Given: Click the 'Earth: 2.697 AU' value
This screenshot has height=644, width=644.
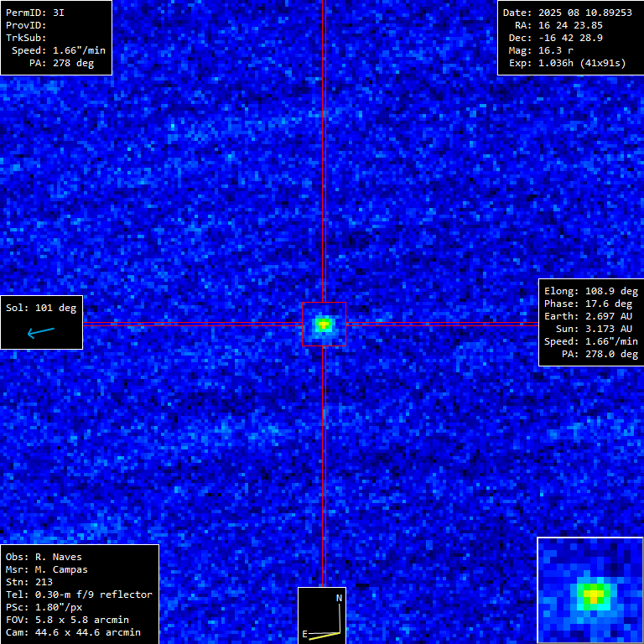Looking at the screenshot, I should pos(588,316).
